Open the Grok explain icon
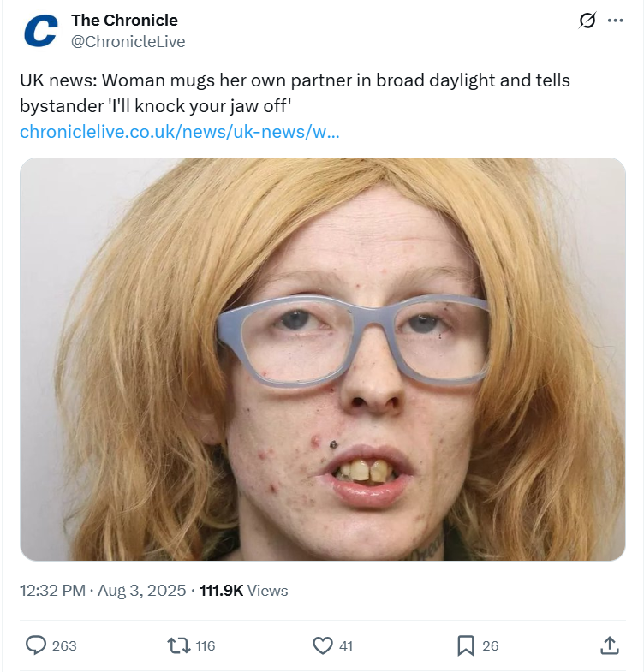Viewport: 644px width, 672px height. (x=587, y=21)
